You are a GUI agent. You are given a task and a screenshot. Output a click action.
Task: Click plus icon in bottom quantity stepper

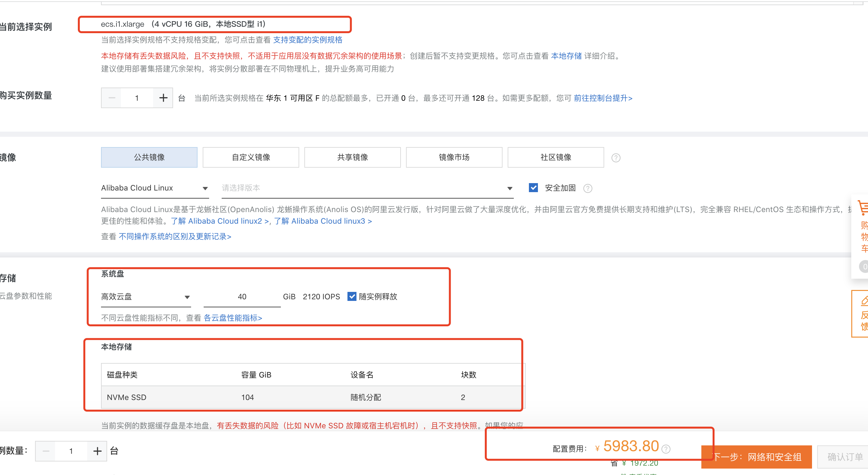[x=97, y=451]
